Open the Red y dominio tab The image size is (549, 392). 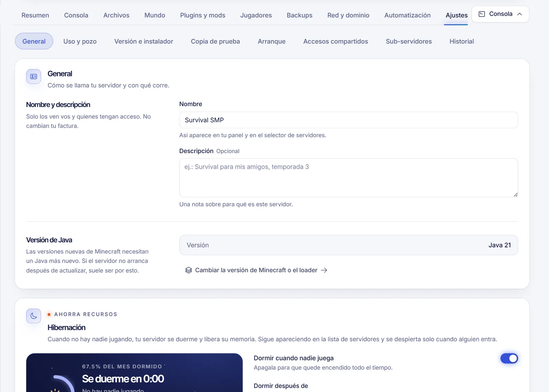point(348,15)
